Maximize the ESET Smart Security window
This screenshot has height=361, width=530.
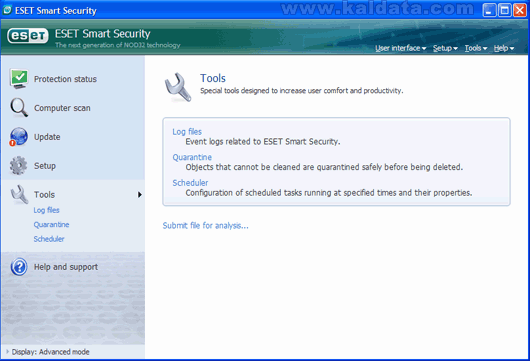tap(504, 10)
